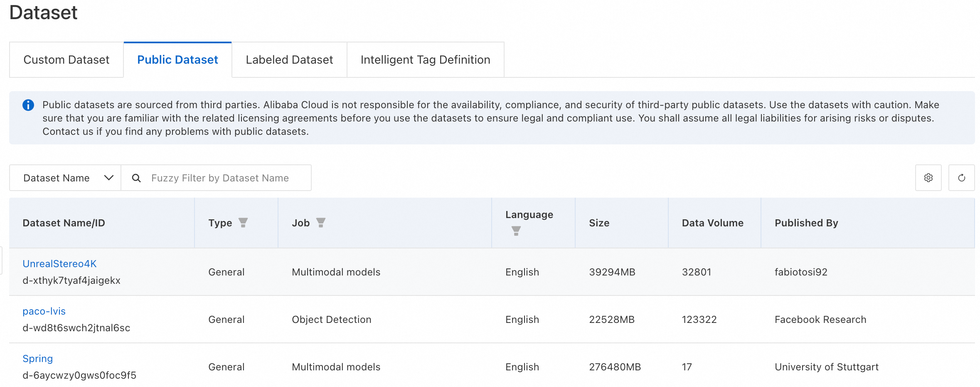The height and width of the screenshot is (387, 980).
Task: Go to the Intelligent Tag Definition tab
Action: click(425, 60)
